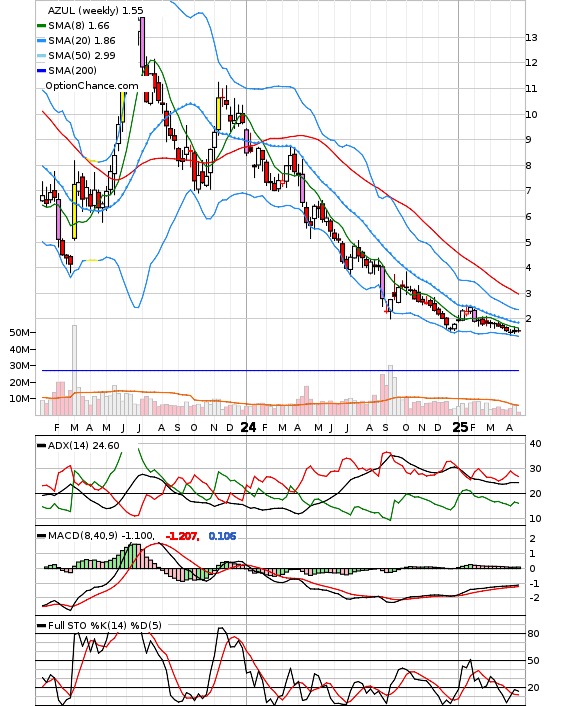
Task: Click the 40M volume axis label
Action: pyautogui.click(x=19, y=349)
